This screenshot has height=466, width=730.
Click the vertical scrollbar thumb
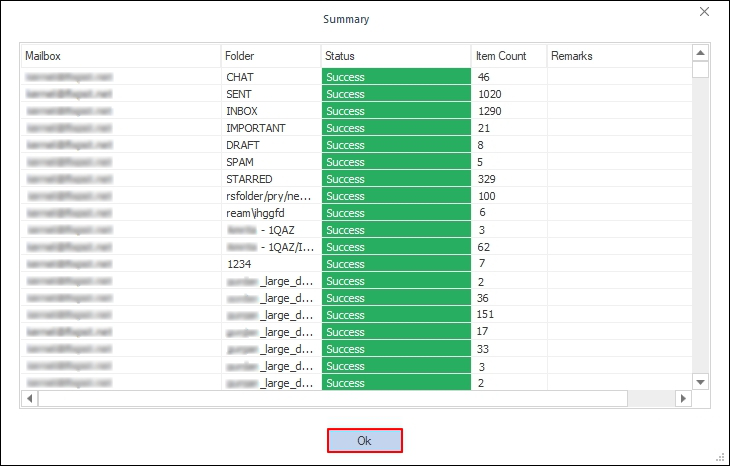click(x=700, y=69)
